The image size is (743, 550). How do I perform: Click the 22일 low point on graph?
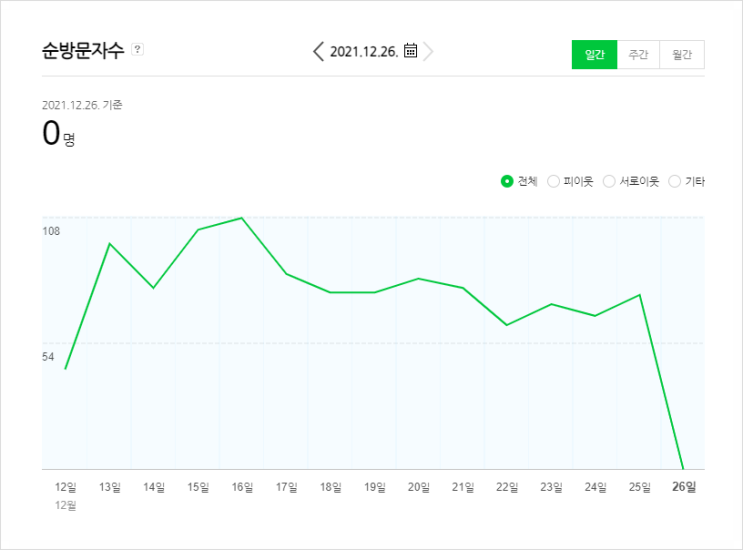click(x=507, y=325)
